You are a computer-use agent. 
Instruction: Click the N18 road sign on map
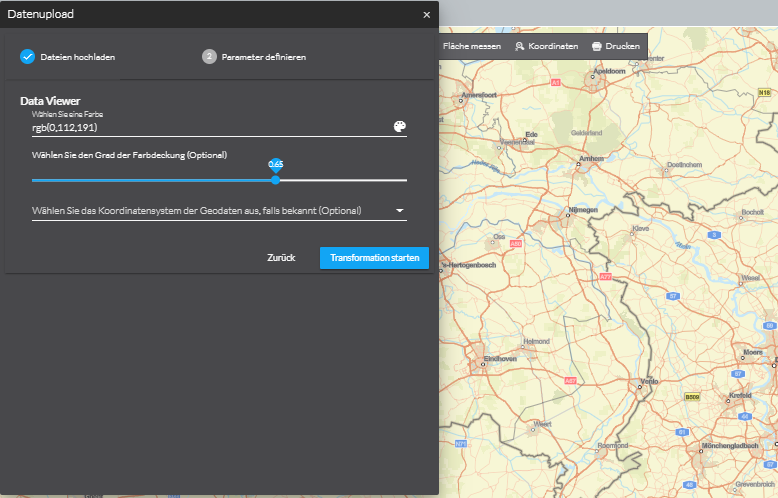click(764, 92)
